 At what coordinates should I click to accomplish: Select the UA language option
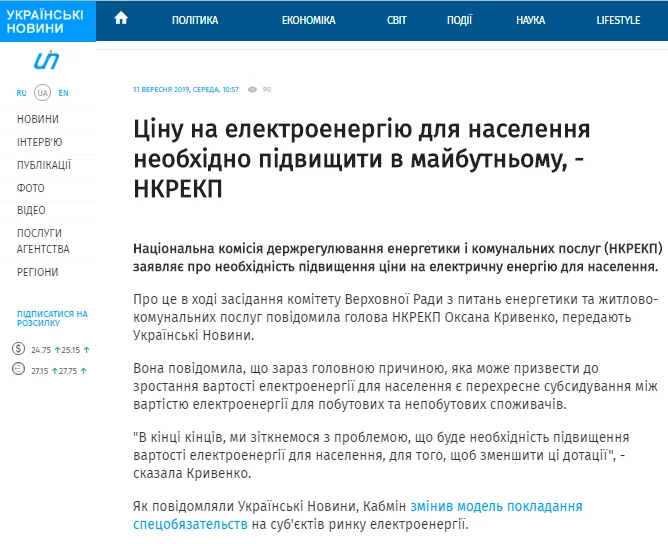[x=42, y=93]
